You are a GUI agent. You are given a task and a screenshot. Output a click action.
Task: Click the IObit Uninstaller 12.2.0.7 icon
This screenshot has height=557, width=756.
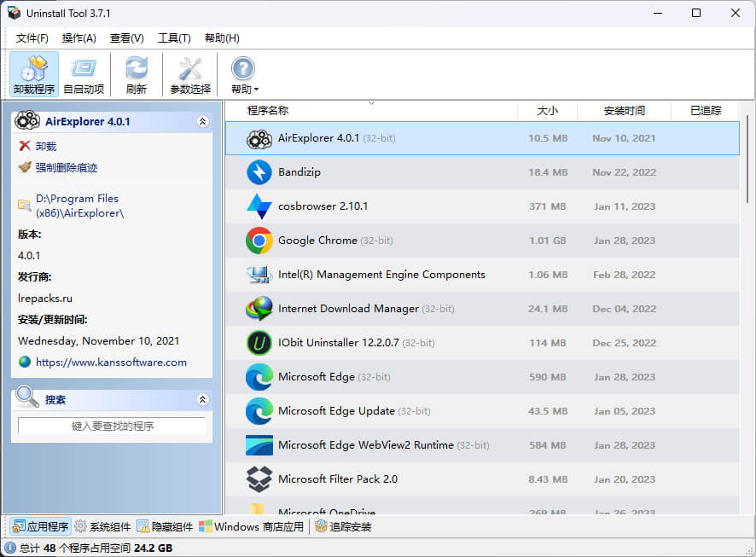258,343
